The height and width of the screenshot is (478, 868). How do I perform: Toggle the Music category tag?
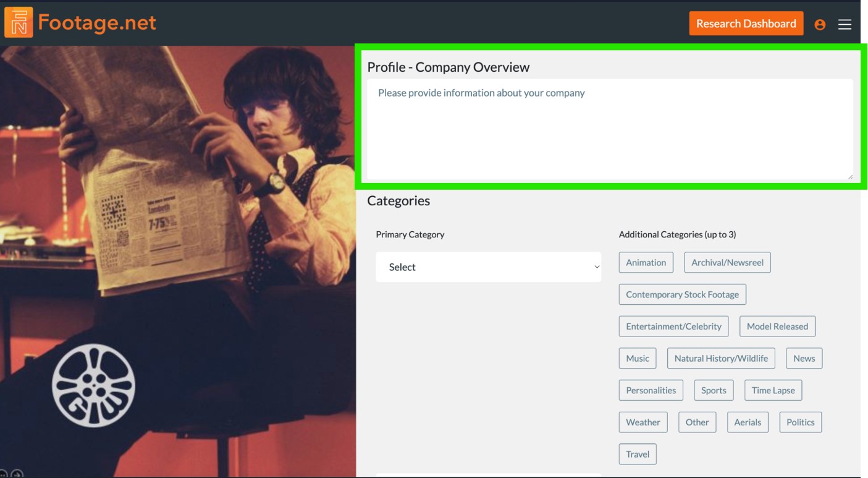point(638,358)
